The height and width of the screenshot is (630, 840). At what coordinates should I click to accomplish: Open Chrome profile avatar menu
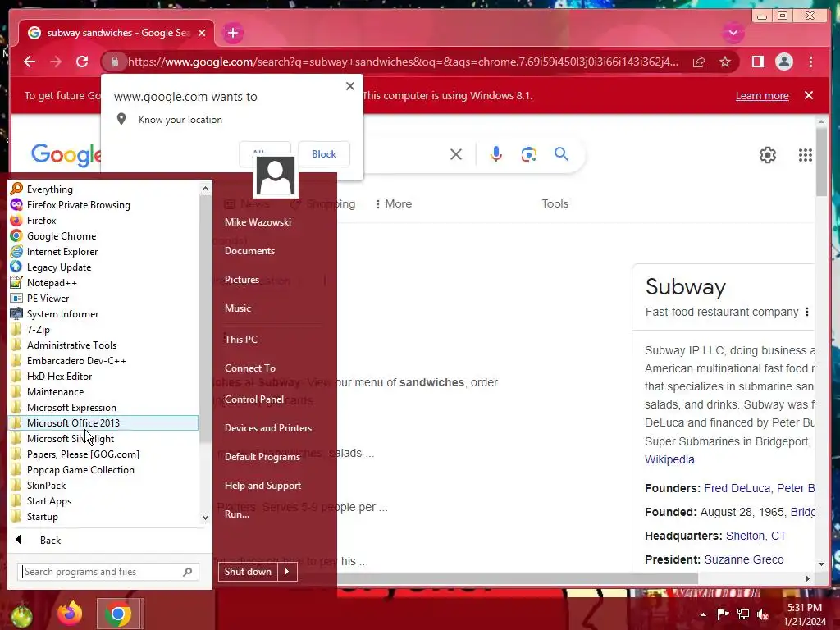coord(783,62)
